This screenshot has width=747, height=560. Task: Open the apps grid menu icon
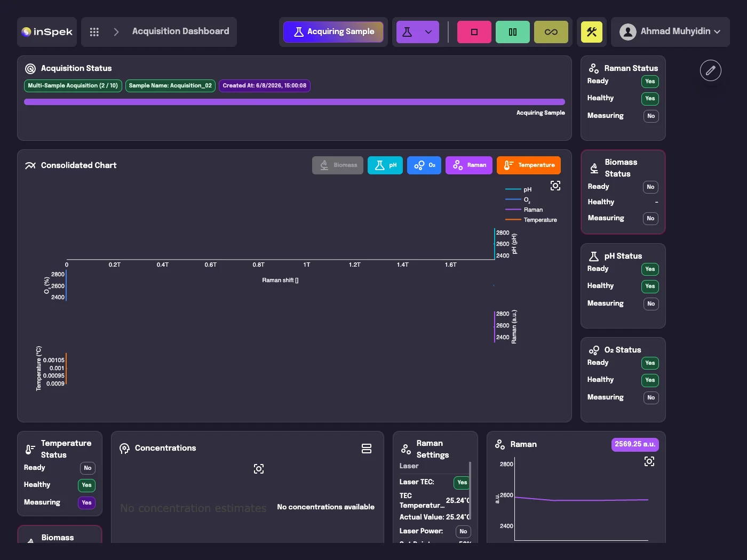click(x=94, y=32)
